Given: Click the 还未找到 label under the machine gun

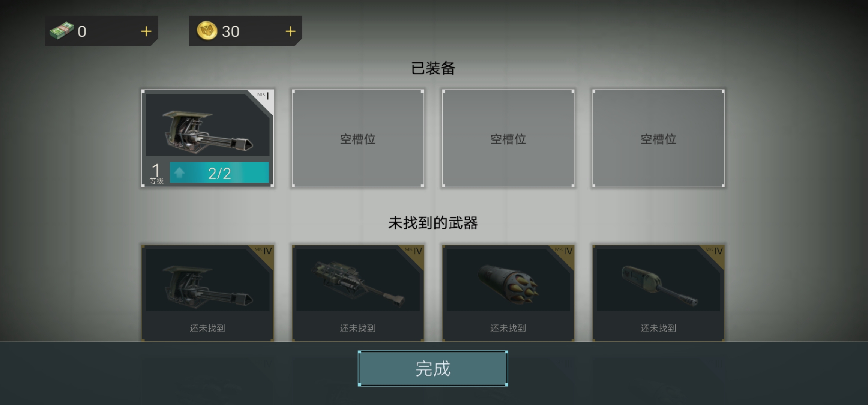Looking at the screenshot, I should tap(358, 328).
